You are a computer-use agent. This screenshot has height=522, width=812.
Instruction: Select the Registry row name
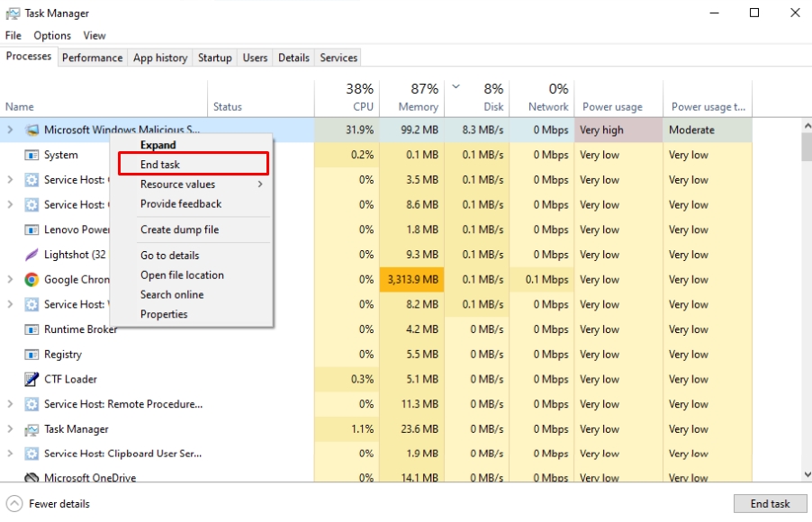tap(63, 355)
